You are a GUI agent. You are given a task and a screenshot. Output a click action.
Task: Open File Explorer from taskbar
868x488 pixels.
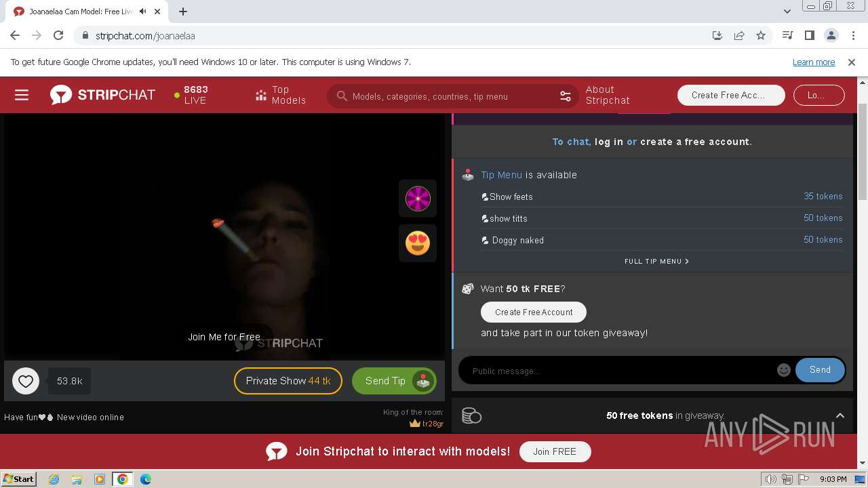(77, 479)
